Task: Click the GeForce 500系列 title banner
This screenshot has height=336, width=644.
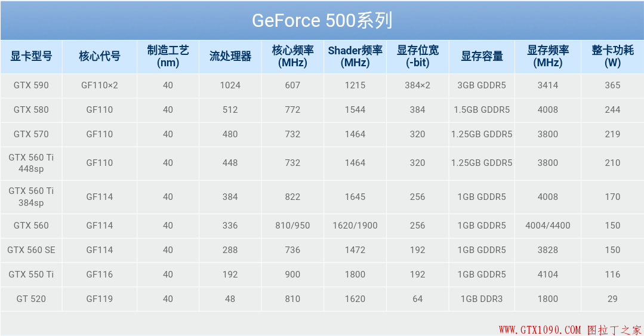Action: (x=322, y=20)
